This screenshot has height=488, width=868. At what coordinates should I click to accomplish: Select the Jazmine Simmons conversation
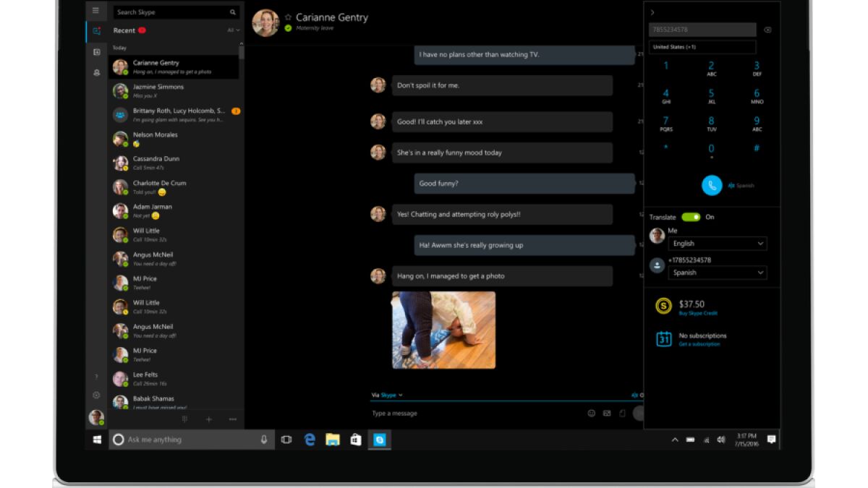pos(174,90)
